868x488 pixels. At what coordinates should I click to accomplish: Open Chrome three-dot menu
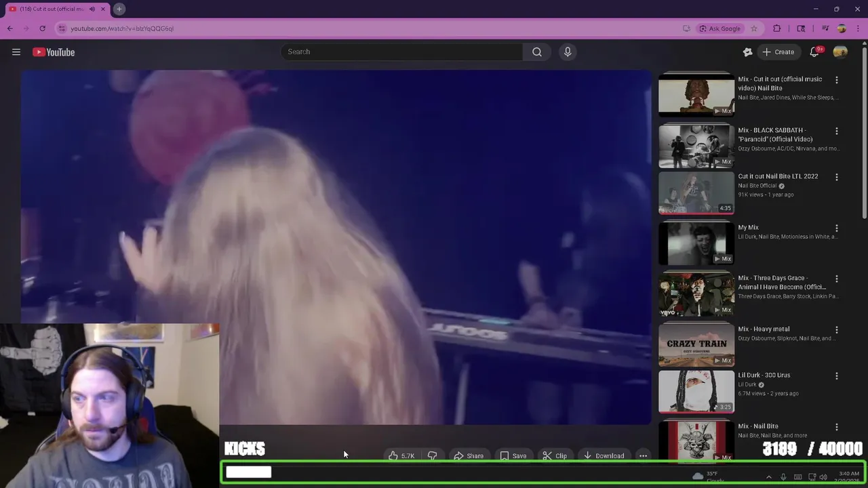pyautogui.click(x=858, y=28)
